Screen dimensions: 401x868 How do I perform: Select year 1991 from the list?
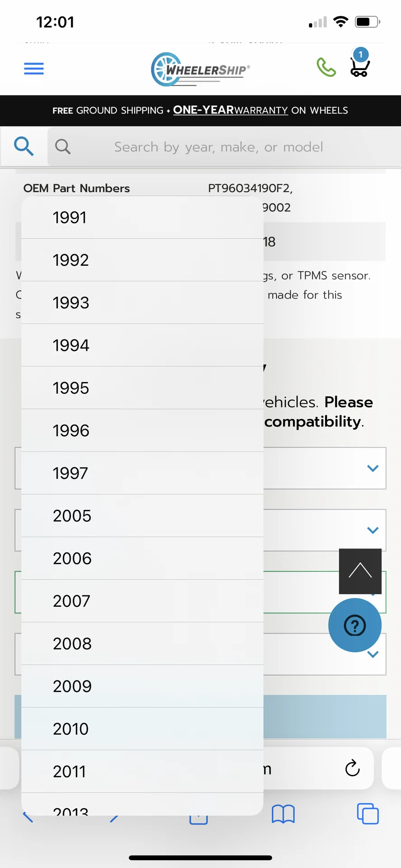tap(142, 217)
